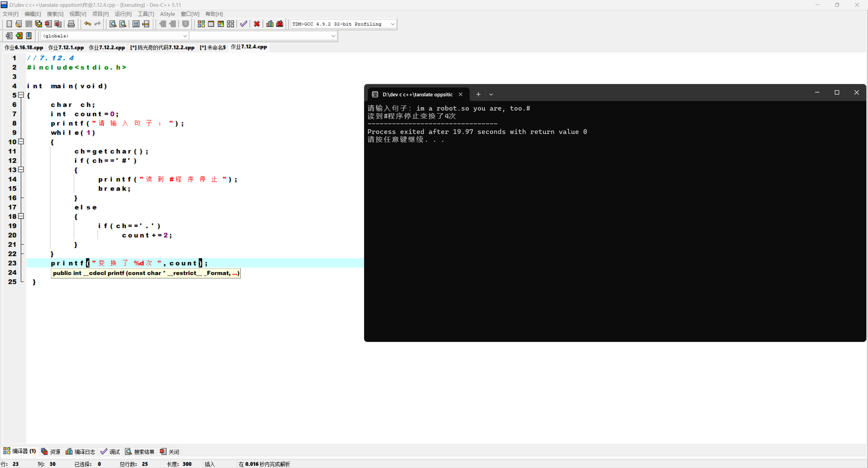868x468 pixels.
Task: Click the New file toolbar icon
Action: click(x=9, y=24)
